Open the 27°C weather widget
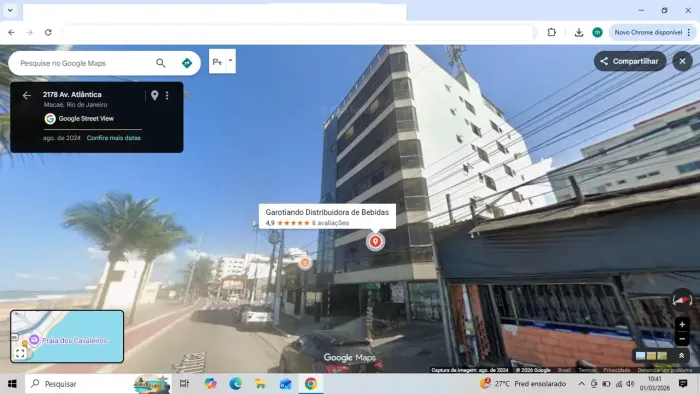The height and width of the screenshot is (394, 700). (523, 383)
